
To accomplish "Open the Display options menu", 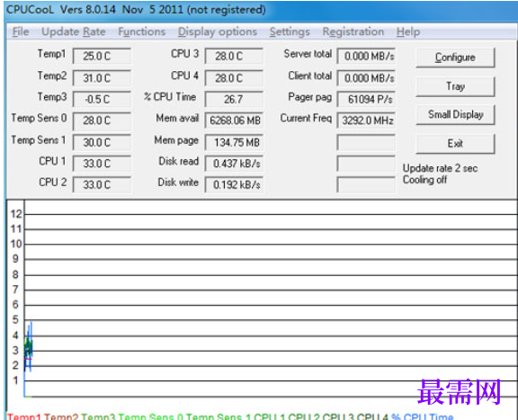I will click(x=218, y=31).
